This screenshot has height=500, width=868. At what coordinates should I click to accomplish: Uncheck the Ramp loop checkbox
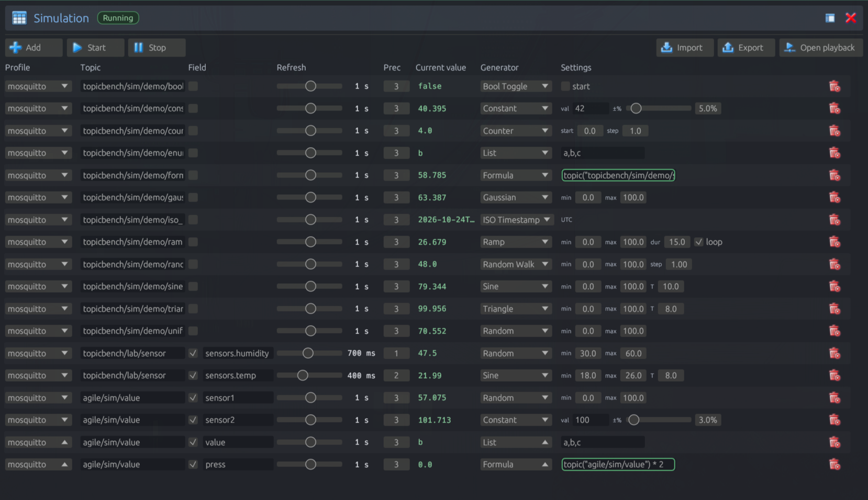click(x=699, y=242)
